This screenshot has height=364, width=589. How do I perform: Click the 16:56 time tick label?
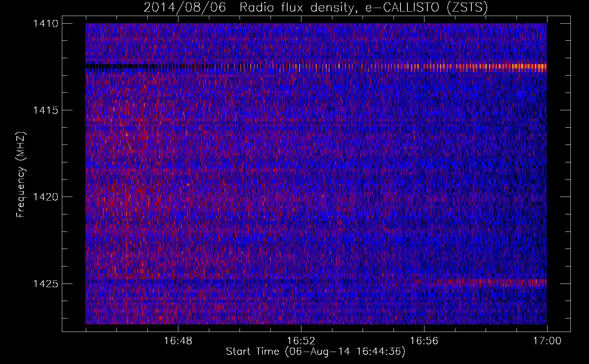coord(424,341)
